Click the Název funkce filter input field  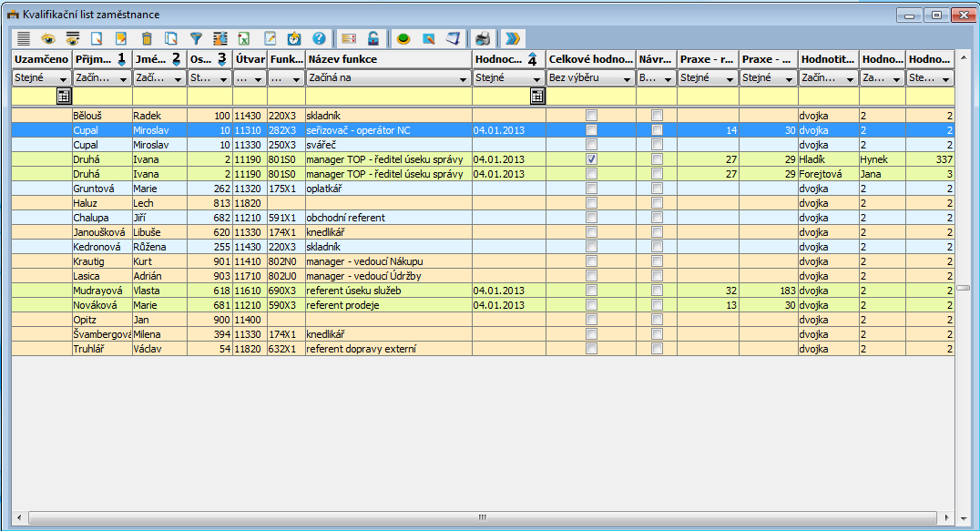388,96
